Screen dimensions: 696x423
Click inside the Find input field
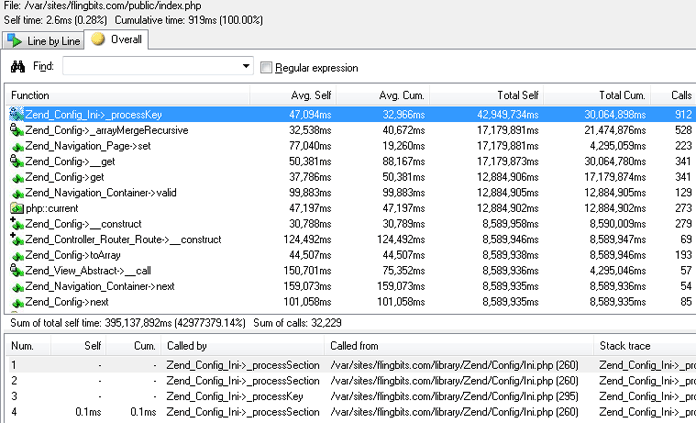click(151, 66)
